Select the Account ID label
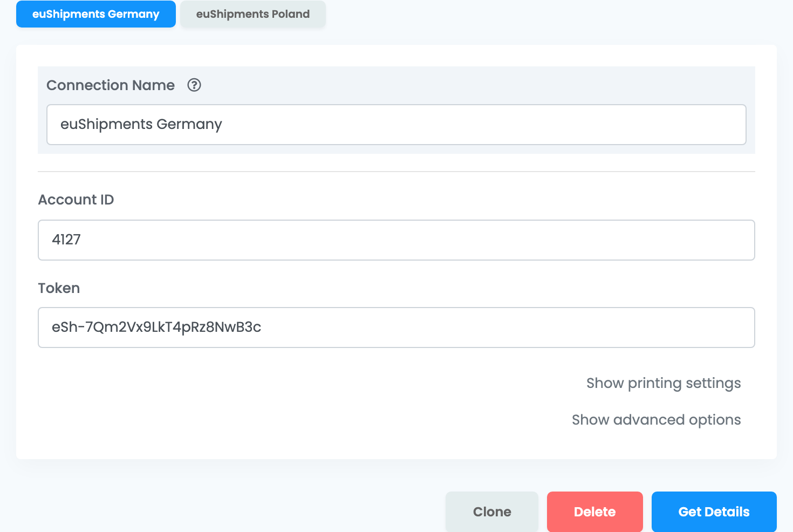The height and width of the screenshot is (532, 793). click(x=76, y=200)
